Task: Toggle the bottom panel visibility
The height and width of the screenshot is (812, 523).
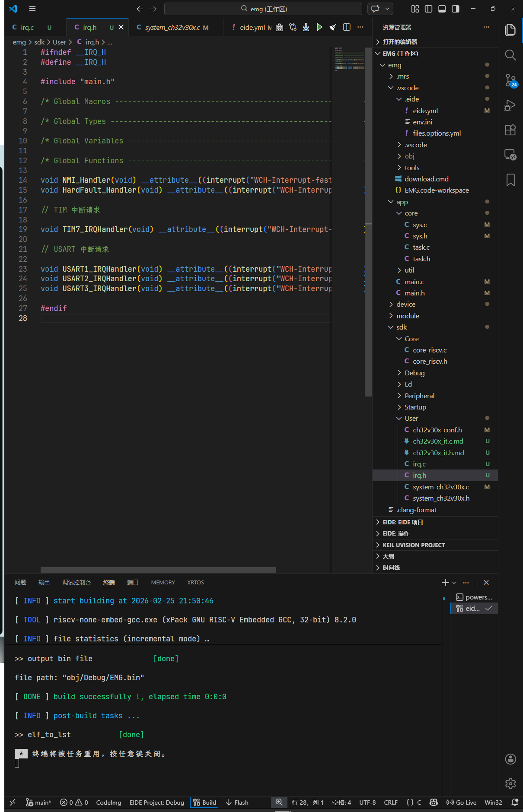Action: click(442, 9)
